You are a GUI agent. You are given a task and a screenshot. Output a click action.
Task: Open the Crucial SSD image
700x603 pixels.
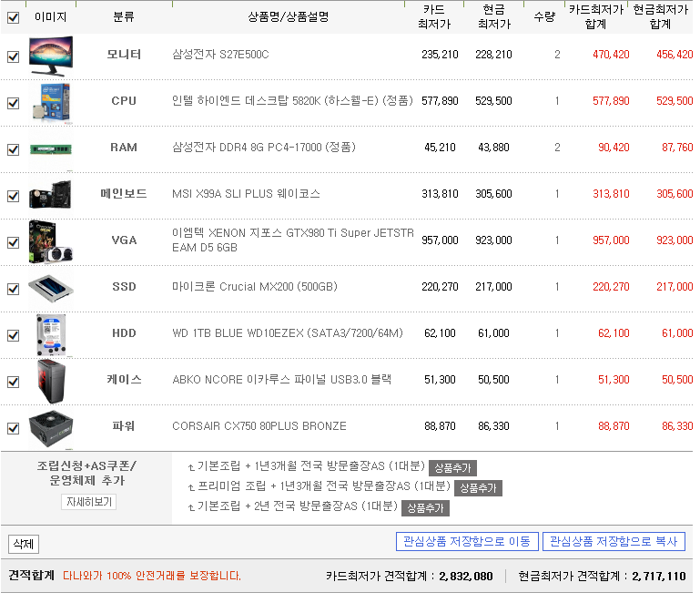[51, 289]
